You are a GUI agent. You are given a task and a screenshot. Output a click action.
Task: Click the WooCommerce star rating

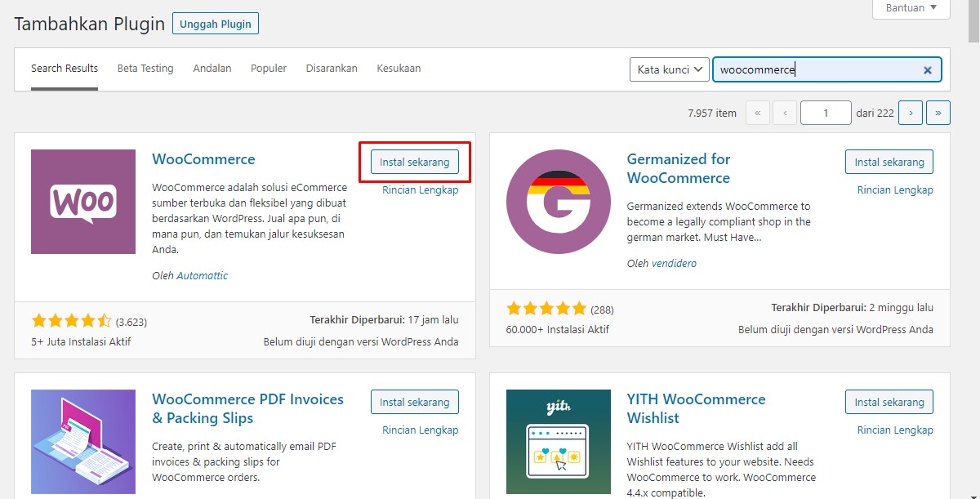(x=71, y=321)
